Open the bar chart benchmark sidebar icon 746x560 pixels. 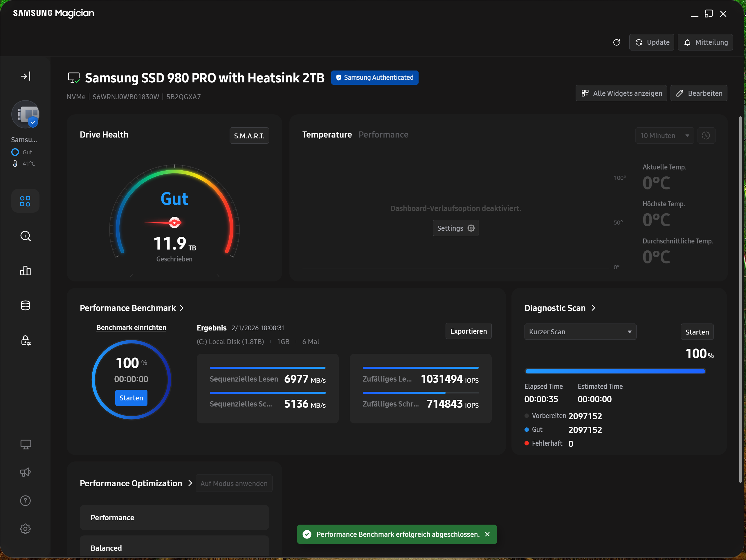coord(25,271)
